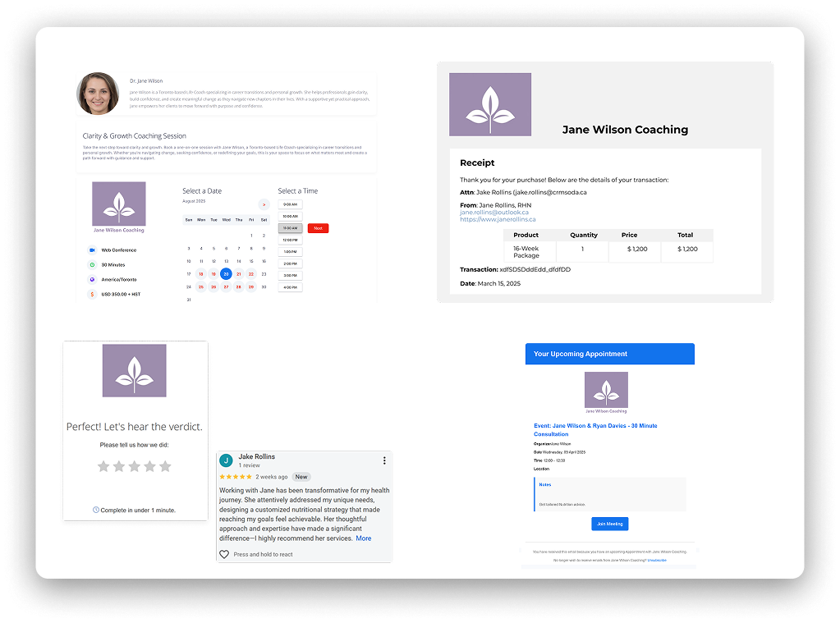This screenshot has width=840, height=623.
Task: Click the Next button to confirm time
Action: [318, 228]
